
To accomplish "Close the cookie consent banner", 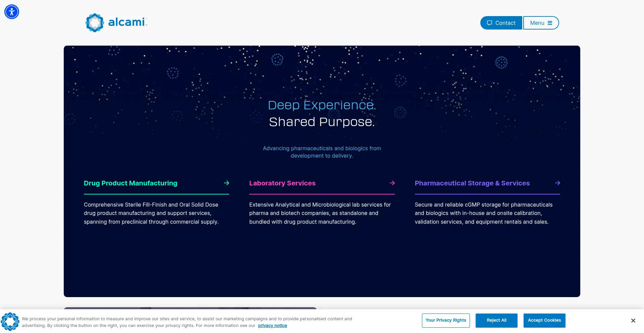I will click(x=633, y=321).
